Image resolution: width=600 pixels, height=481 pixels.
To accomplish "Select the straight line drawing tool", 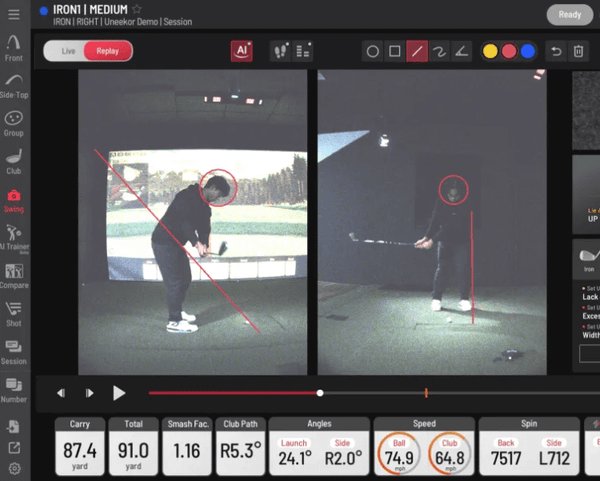I will 417,51.
